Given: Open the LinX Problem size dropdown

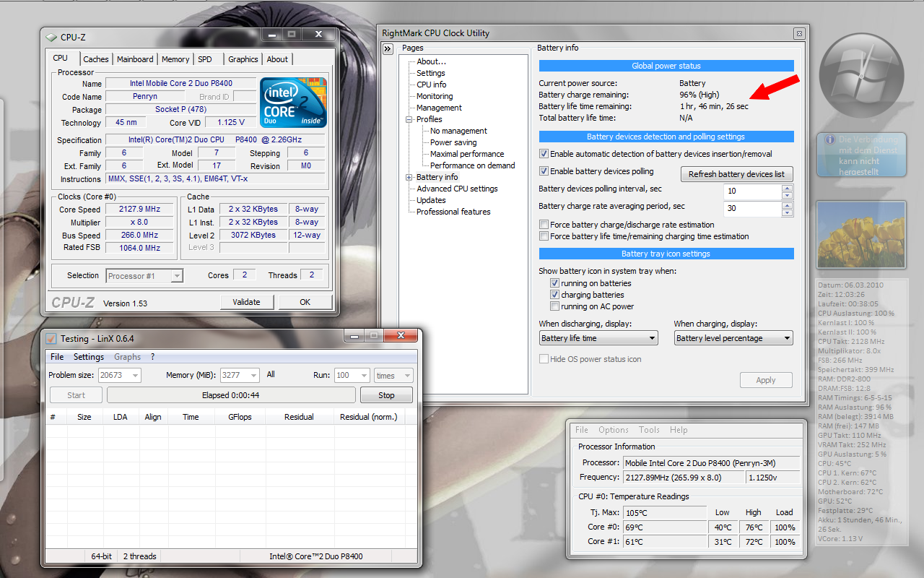Looking at the screenshot, I should (120, 375).
